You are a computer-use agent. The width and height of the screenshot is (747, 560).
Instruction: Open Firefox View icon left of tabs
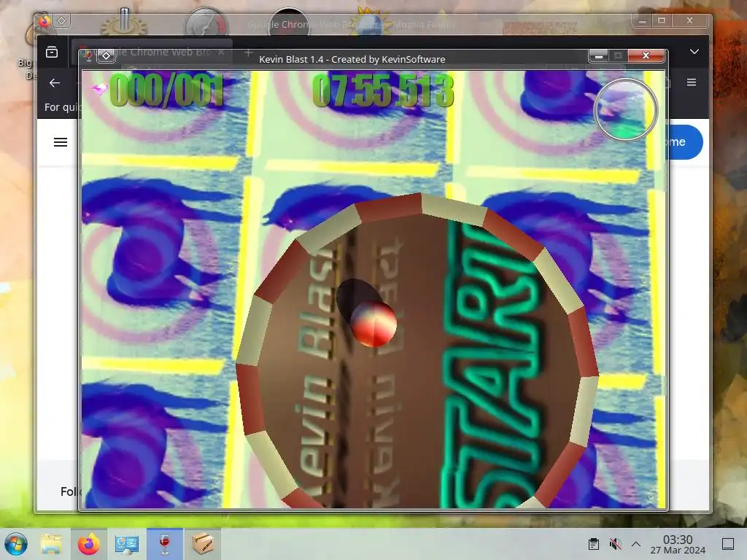pyautogui.click(x=52, y=52)
